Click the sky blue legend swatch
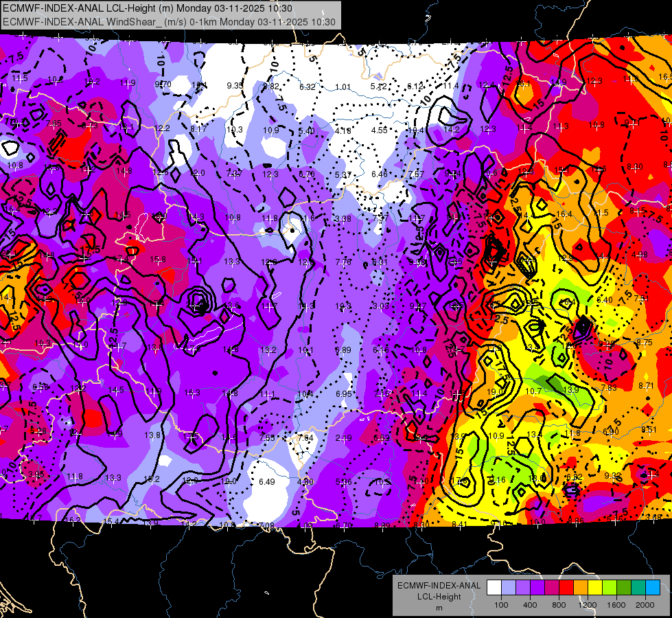Image resolution: width=672 pixels, height=618 pixels. pyautogui.click(x=653, y=587)
